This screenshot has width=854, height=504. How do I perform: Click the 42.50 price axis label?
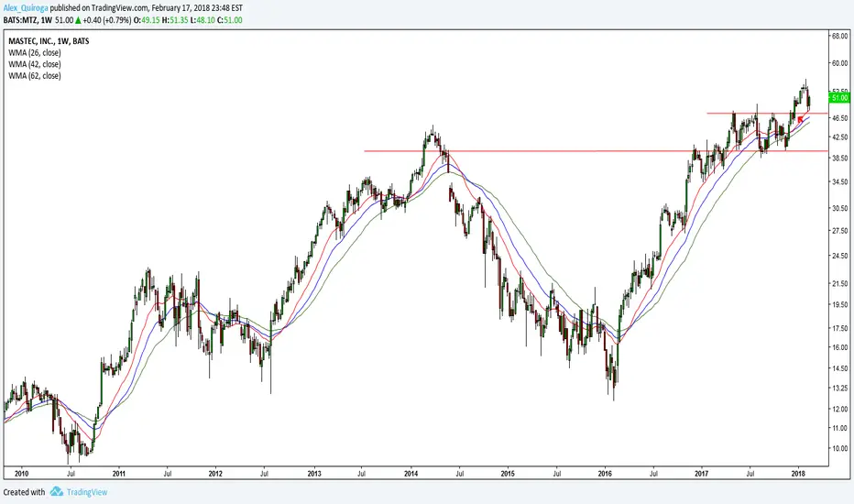tap(840, 137)
